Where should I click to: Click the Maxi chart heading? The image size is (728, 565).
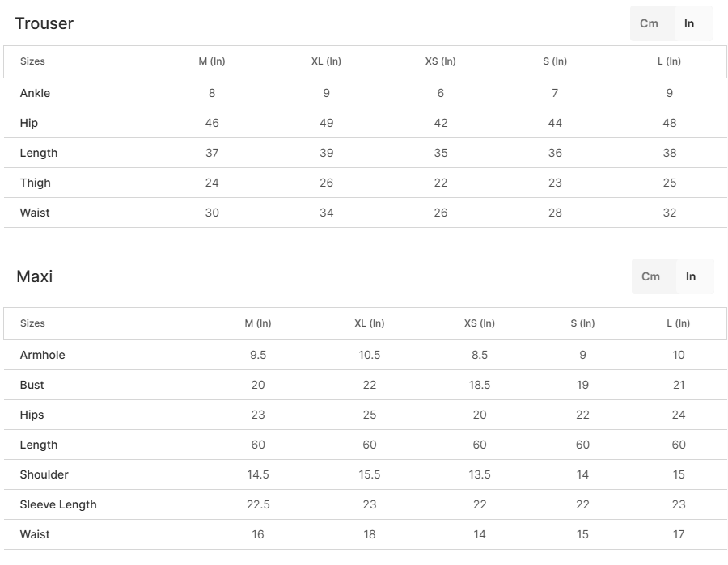tap(35, 276)
